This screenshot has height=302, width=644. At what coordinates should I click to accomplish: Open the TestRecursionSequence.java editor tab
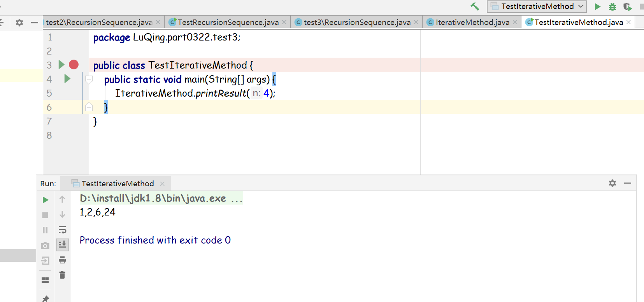[228, 22]
